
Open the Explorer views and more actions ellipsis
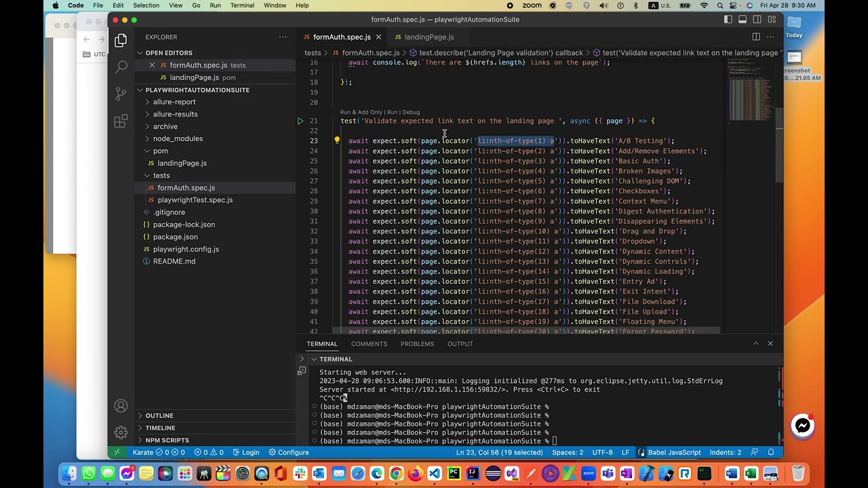(x=283, y=37)
